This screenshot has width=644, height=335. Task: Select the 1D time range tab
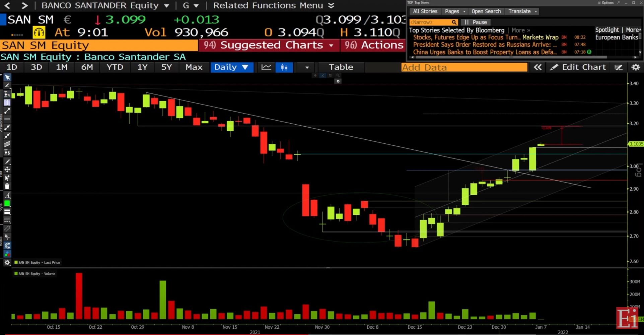[12, 67]
